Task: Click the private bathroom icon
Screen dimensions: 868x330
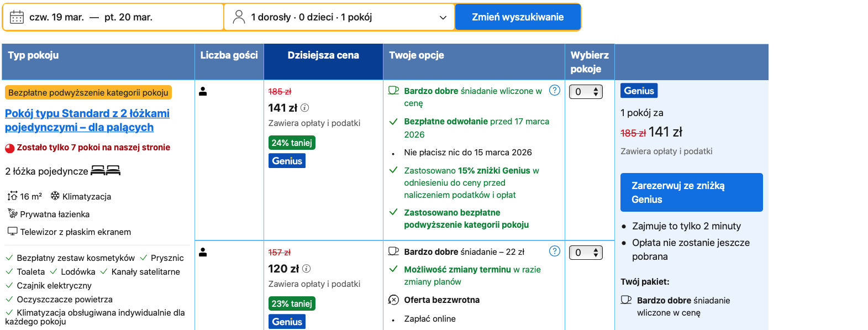Action: (13, 213)
